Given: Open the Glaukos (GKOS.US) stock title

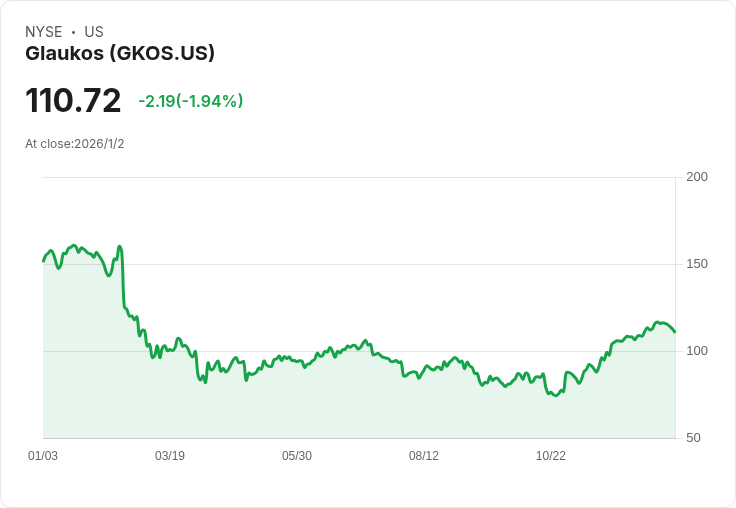Looking at the screenshot, I should coord(120,54).
